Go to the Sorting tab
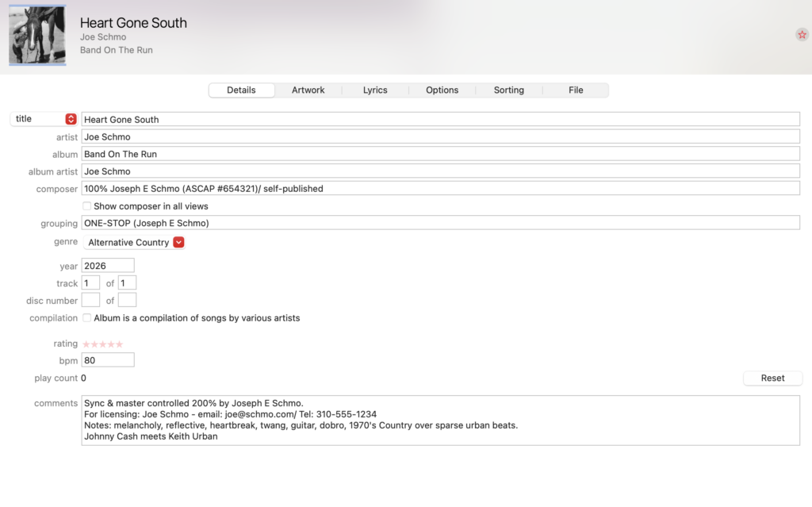This screenshot has width=812, height=507. [508, 90]
